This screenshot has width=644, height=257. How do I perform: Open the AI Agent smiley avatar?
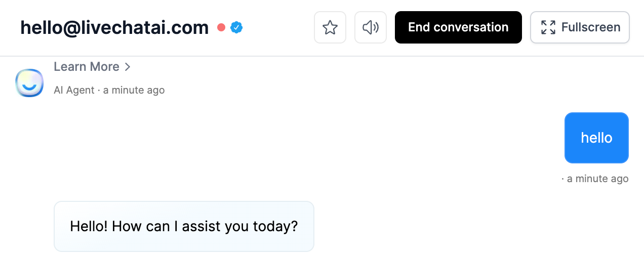[x=29, y=82]
